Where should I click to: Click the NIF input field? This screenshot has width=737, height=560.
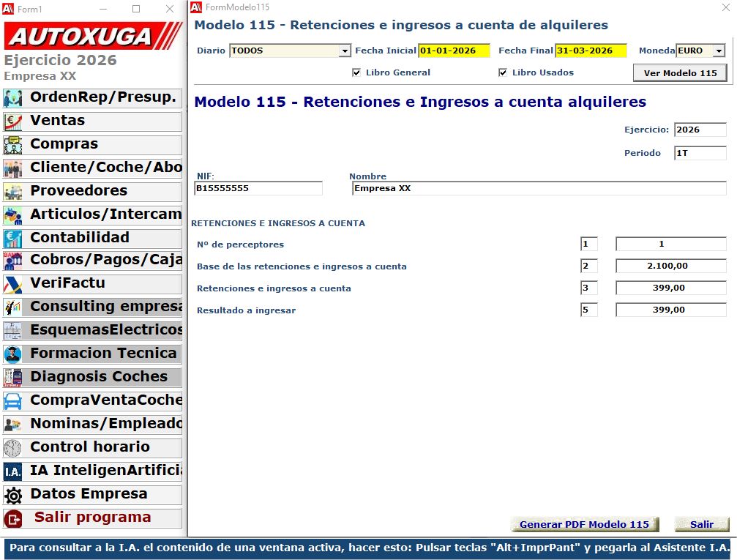[x=258, y=189]
